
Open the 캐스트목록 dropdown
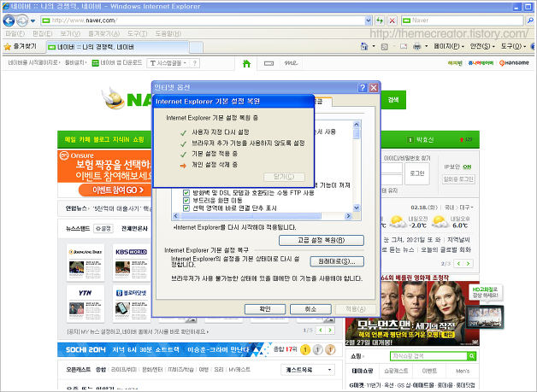308,370
